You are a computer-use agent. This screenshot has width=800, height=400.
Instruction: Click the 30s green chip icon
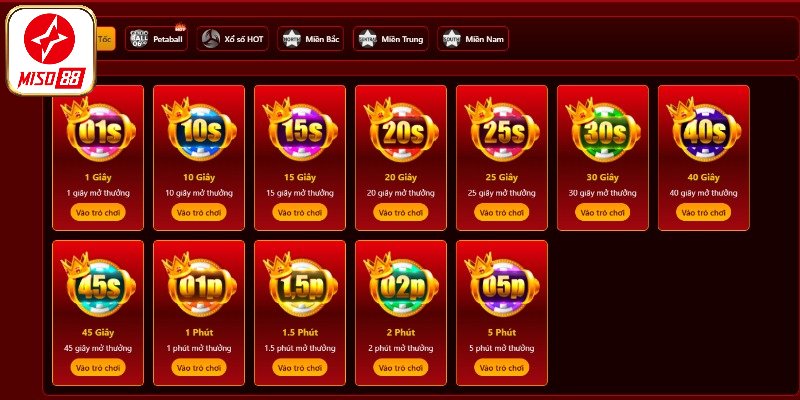[604, 130]
